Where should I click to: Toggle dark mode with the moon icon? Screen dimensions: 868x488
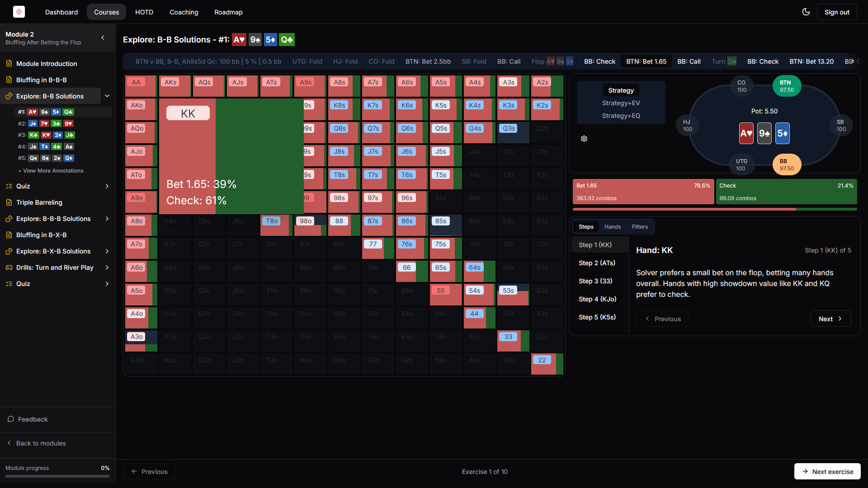tap(807, 12)
